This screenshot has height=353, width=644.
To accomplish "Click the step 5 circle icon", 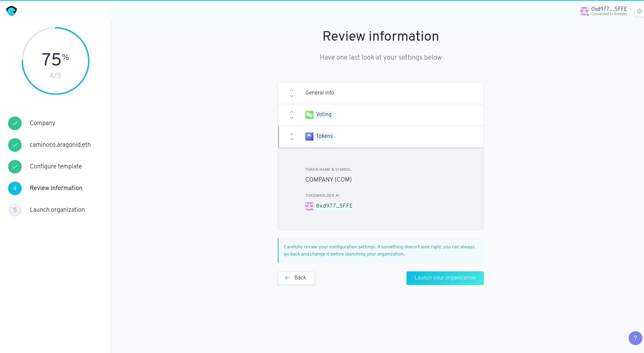I will pyautogui.click(x=15, y=210).
